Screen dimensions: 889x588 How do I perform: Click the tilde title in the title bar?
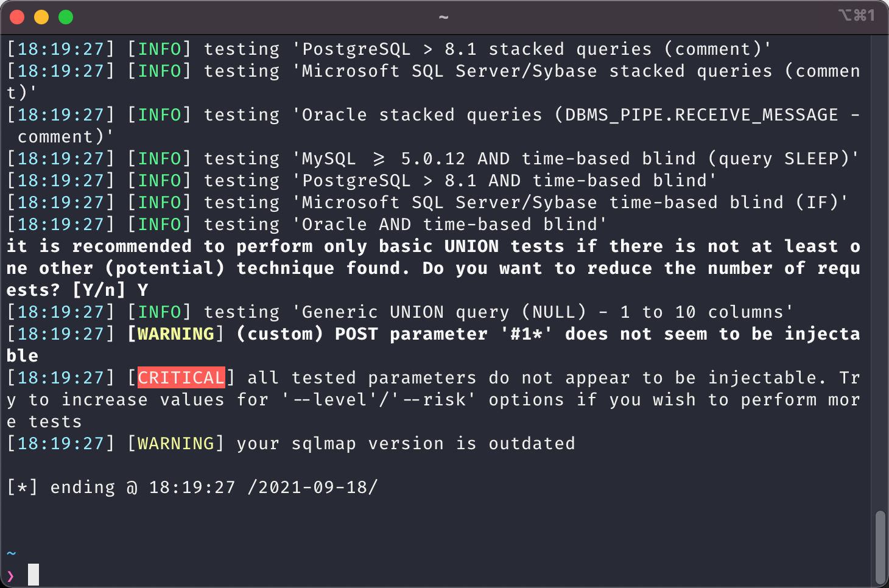[443, 17]
